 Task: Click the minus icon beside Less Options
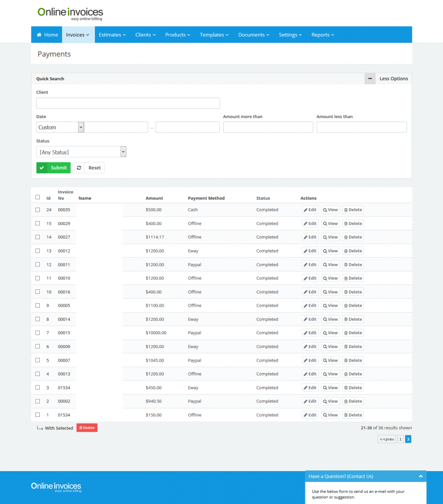point(370,79)
